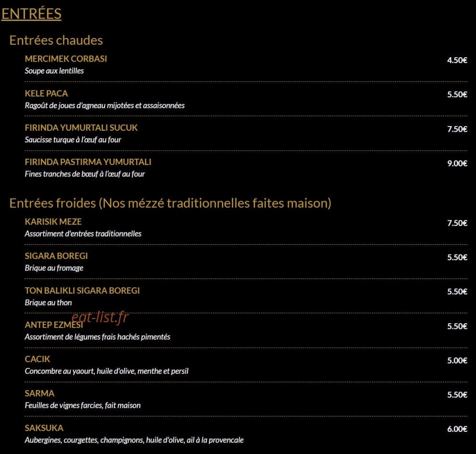Select the Entrées froides section heading
The image size is (476, 454).
pyautogui.click(x=170, y=203)
